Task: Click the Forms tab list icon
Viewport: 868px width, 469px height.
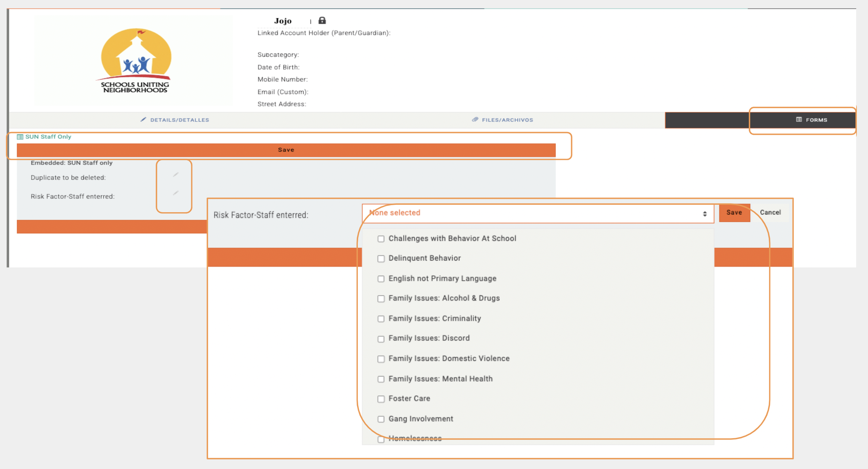Action: (799, 120)
